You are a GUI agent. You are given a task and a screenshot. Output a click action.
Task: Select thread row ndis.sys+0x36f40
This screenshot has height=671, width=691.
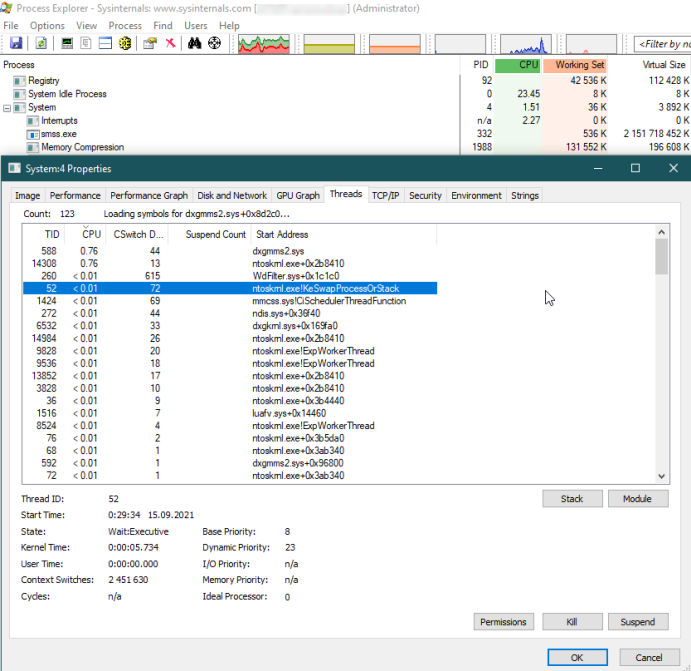230,313
